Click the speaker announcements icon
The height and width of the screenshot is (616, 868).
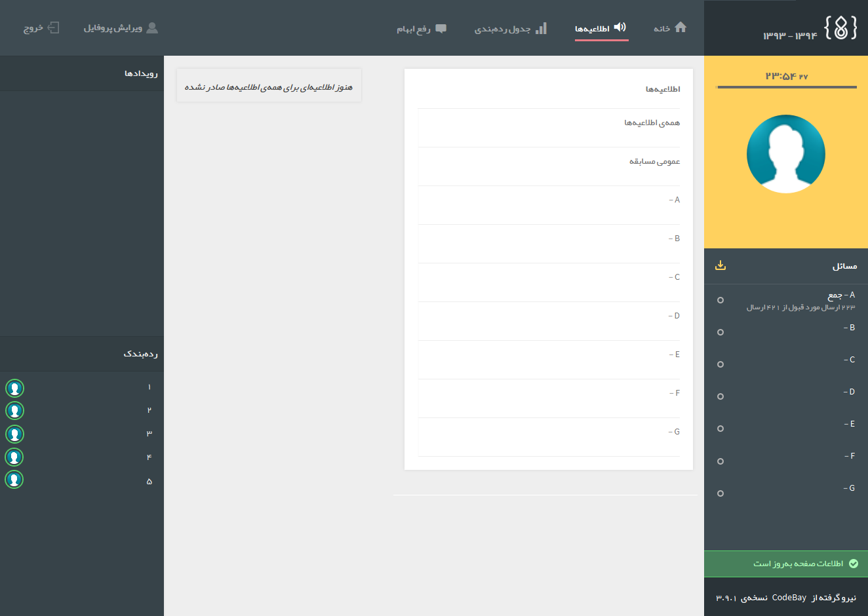(620, 28)
